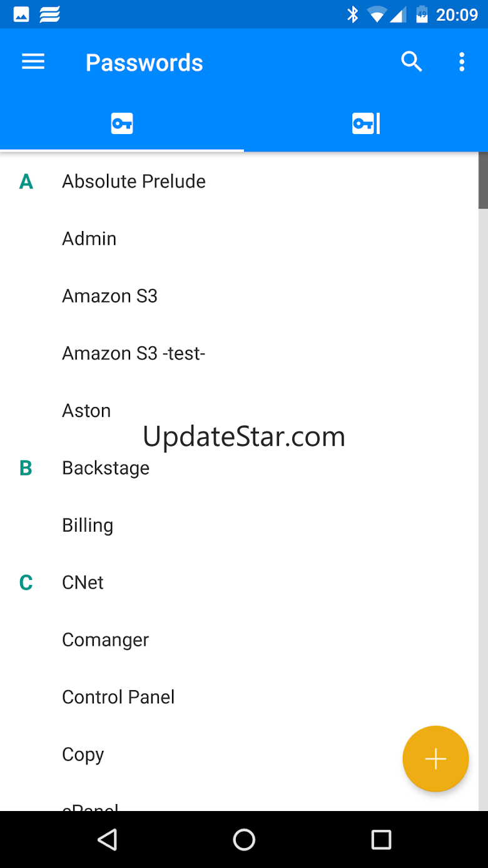Open the Backstage entry
488x868 pixels.
click(x=239, y=468)
